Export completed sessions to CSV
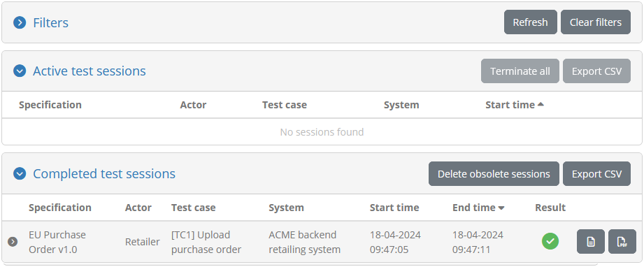The width and height of the screenshot is (644, 267). 596,174
